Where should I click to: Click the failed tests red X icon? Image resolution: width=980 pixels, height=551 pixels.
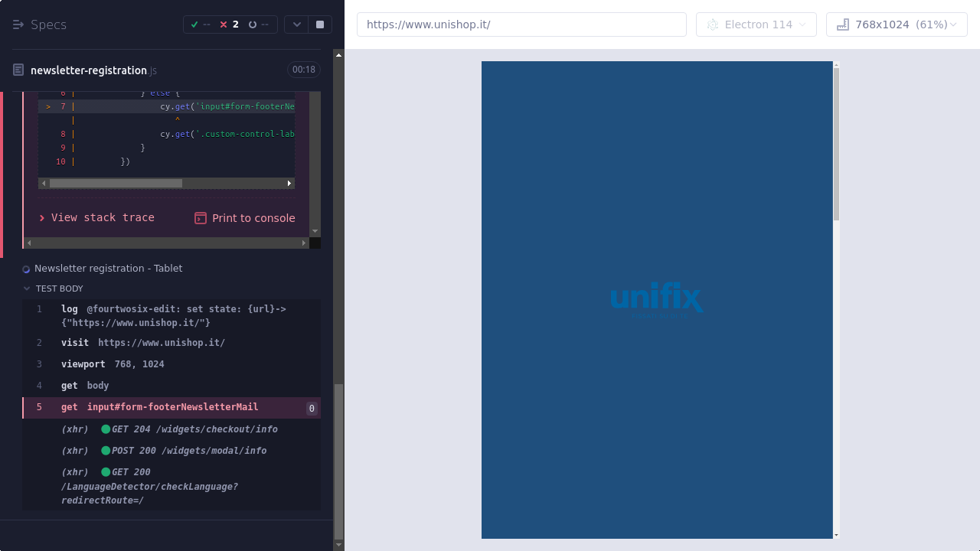point(224,24)
